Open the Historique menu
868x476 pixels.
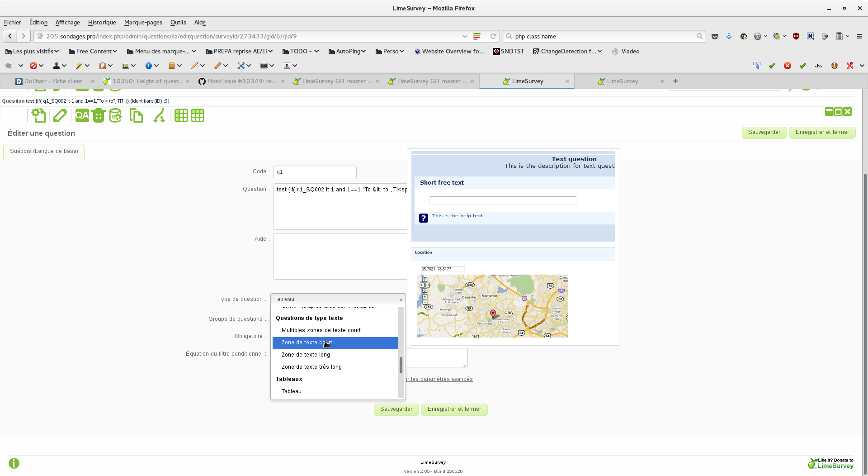[102, 22]
